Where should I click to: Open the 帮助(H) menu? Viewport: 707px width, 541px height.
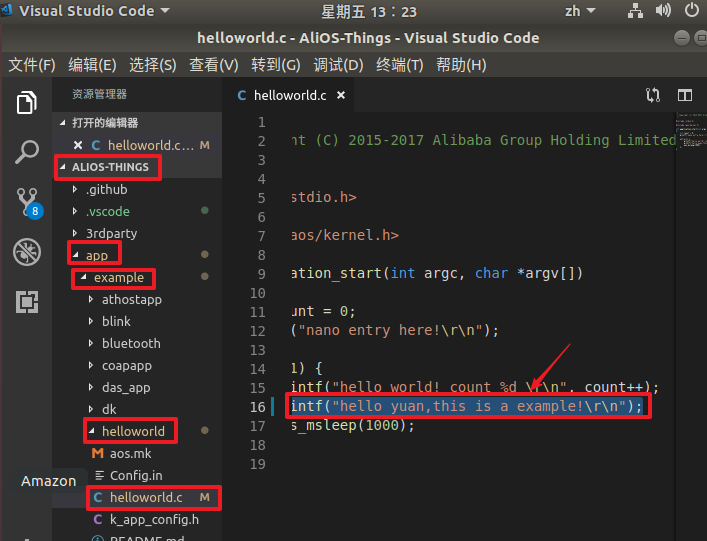coord(461,65)
